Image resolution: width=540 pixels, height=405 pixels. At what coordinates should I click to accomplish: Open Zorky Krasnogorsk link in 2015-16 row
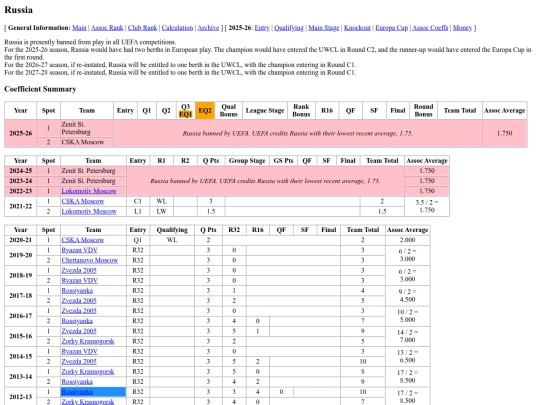tap(88, 341)
